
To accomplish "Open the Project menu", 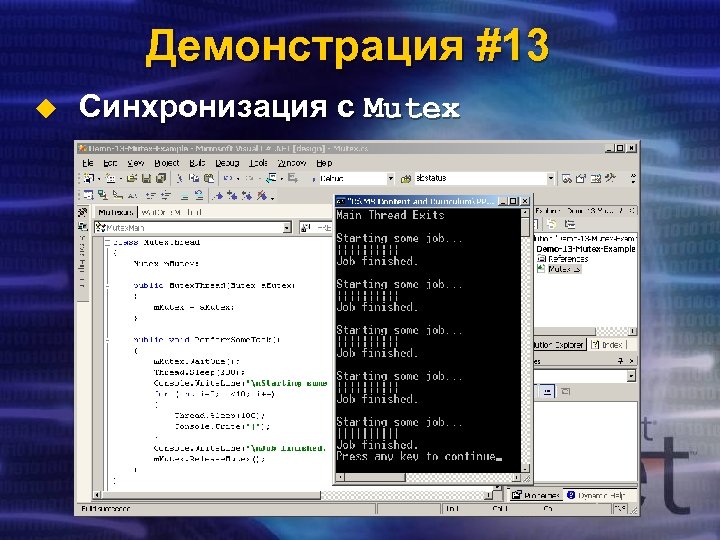I will pos(167,163).
